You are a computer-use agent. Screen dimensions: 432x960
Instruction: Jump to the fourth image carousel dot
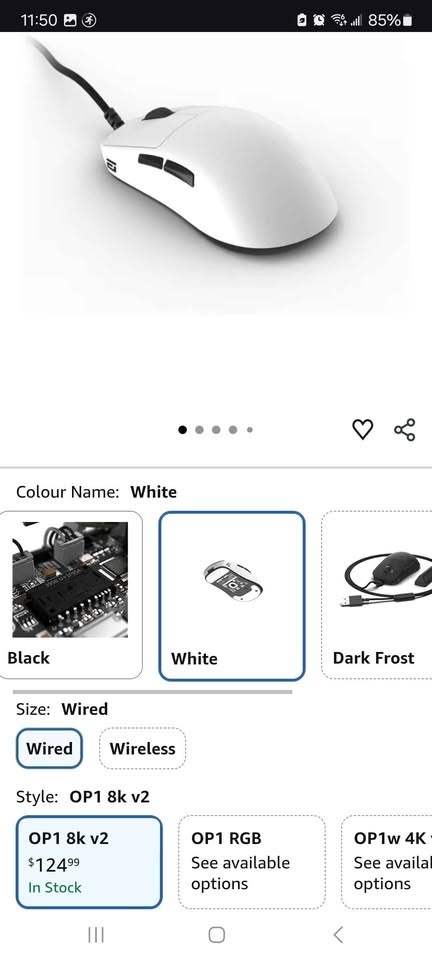pyautogui.click(x=233, y=430)
